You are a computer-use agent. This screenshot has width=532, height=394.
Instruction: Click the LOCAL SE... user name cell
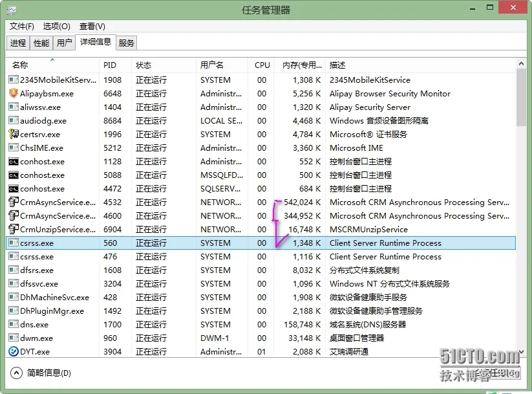click(x=221, y=120)
